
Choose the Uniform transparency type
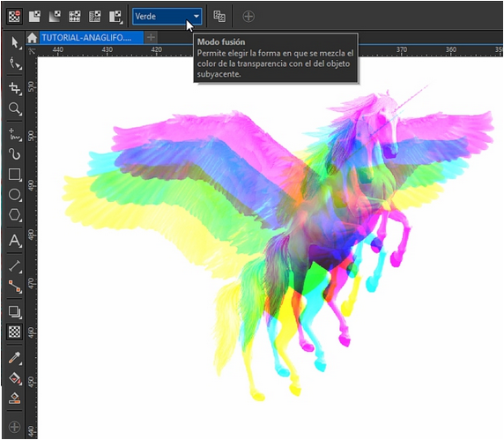click(x=34, y=17)
